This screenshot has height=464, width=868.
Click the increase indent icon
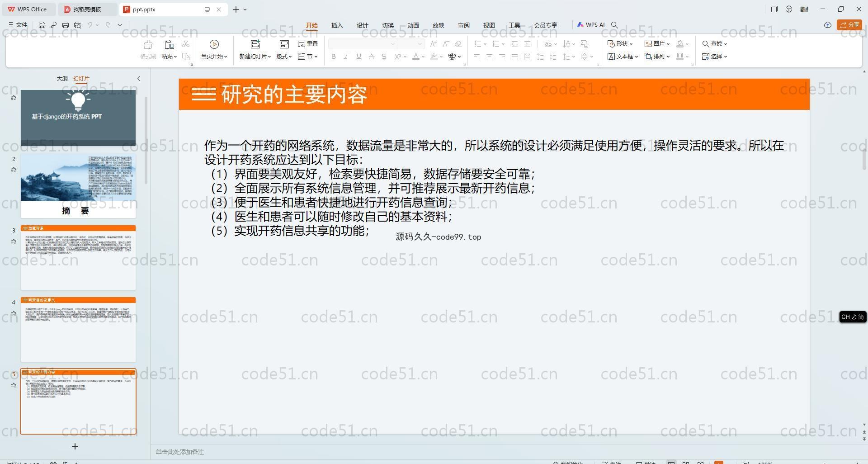coord(527,44)
